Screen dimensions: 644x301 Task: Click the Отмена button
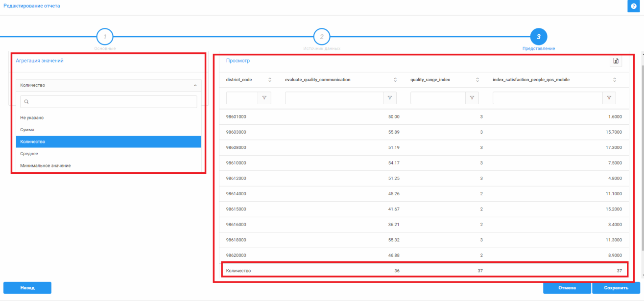pyautogui.click(x=567, y=288)
